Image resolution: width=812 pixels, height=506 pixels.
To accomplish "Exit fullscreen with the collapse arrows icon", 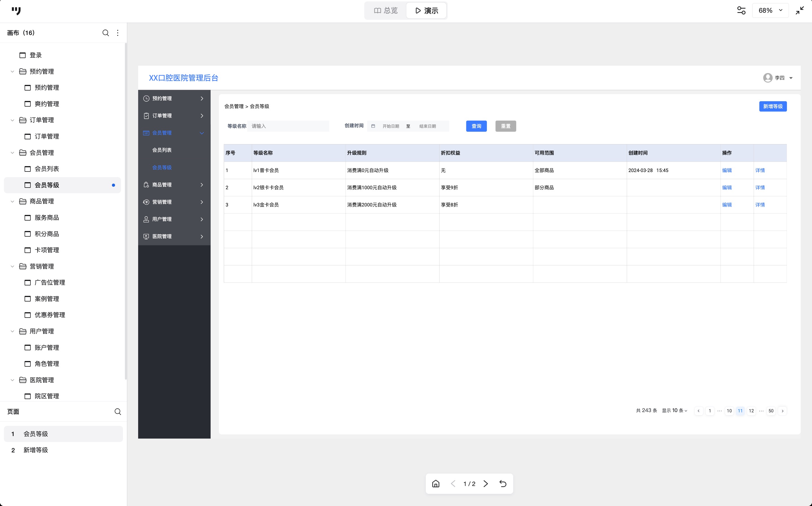I will [x=800, y=11].
